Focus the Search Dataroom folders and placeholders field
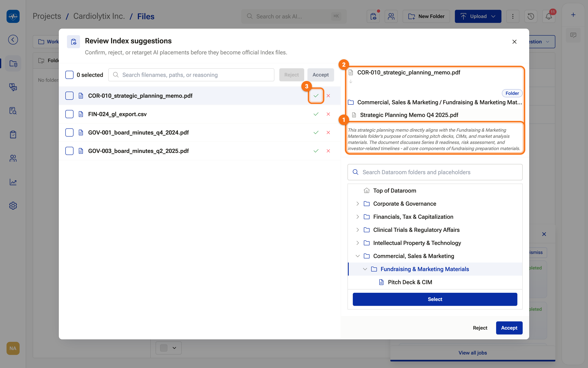 435,172
